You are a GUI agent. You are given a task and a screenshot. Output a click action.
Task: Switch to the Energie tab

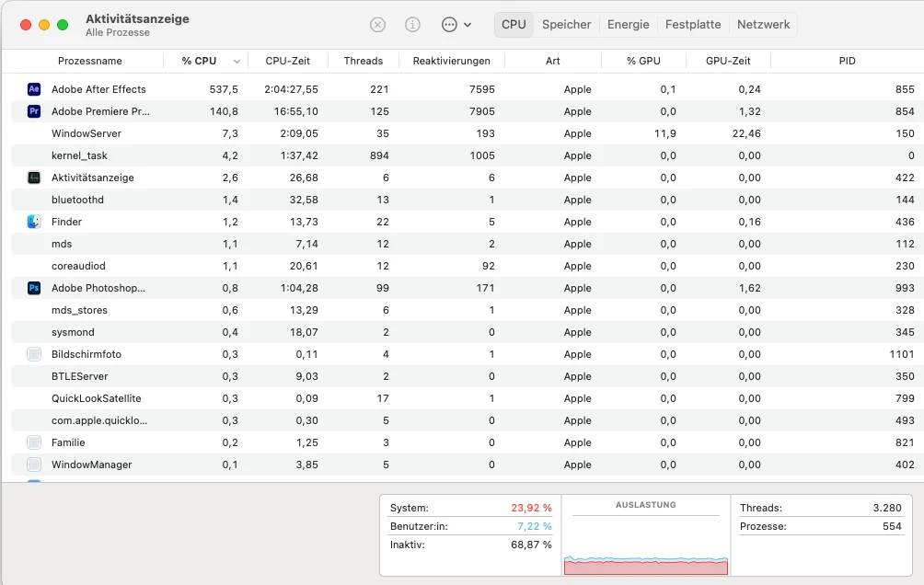point(629,25)
